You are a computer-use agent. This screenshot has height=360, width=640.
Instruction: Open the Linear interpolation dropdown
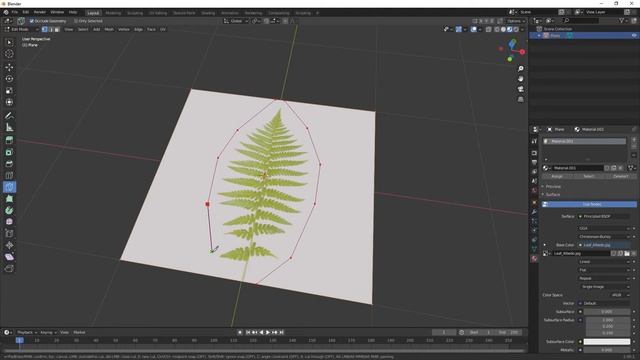pyautogui.click(x=604, y=262)
